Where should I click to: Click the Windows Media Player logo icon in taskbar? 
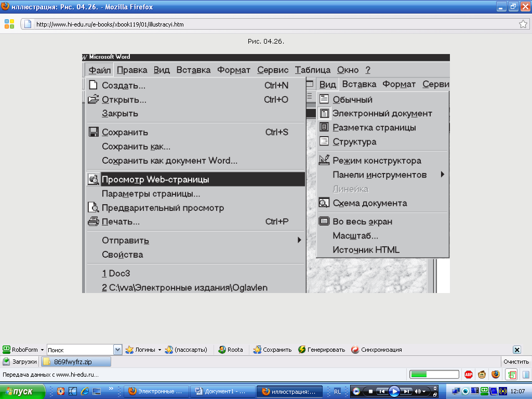[x=356, y=392]
